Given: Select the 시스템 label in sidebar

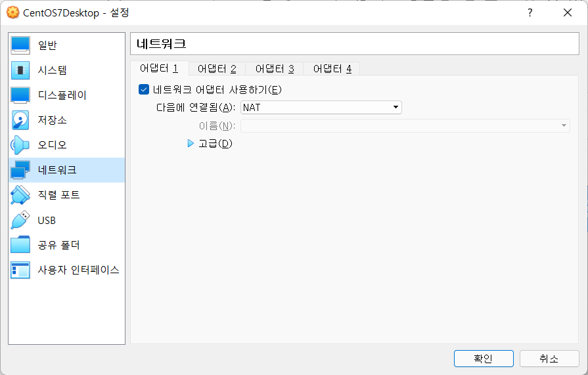Looking at the screenshot, I should pyautogui.click(x=52, y=70).
